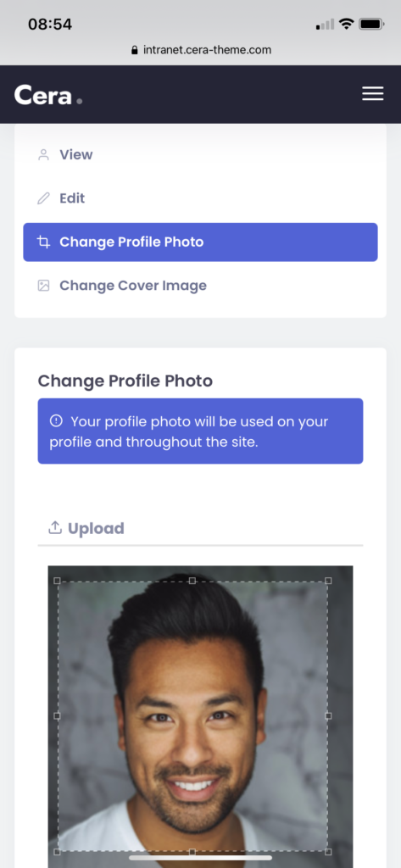
Task: Click the info icon in the blue notice
Action: (56, 421)
